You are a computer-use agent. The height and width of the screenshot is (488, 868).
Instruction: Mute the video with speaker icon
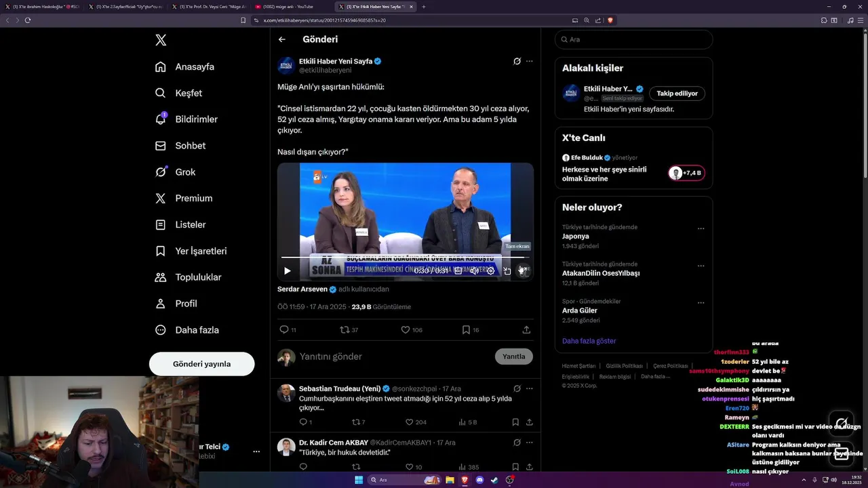pos(474,270)
